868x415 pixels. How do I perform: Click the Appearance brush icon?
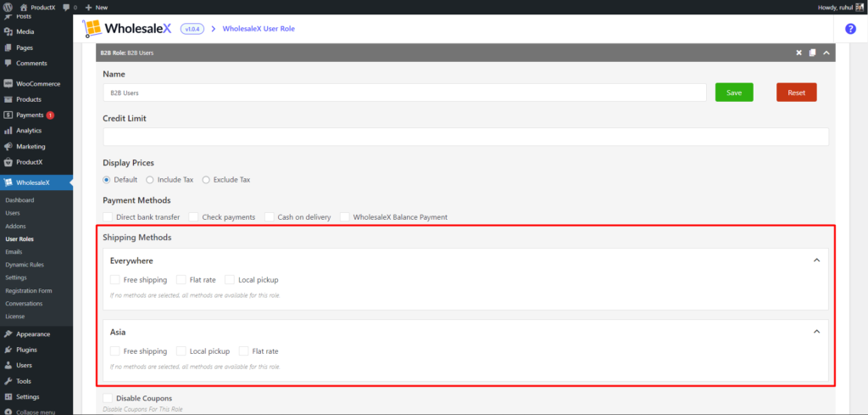pyautogui.click(x=8, y=334)
